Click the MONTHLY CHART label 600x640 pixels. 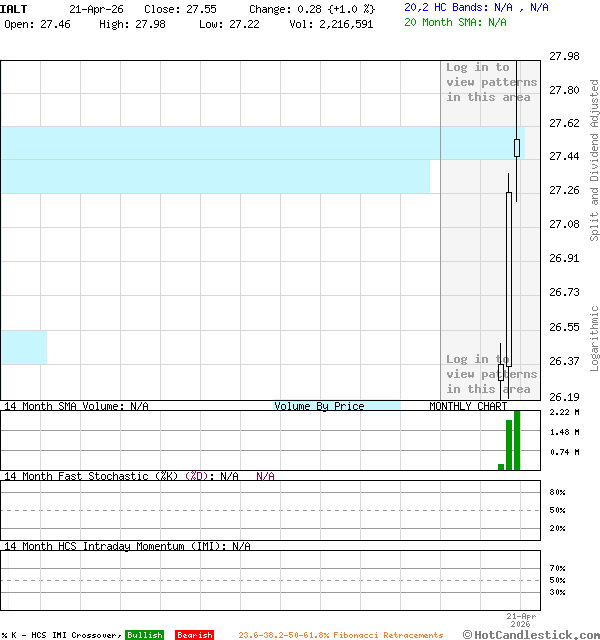tap(468, 406)
